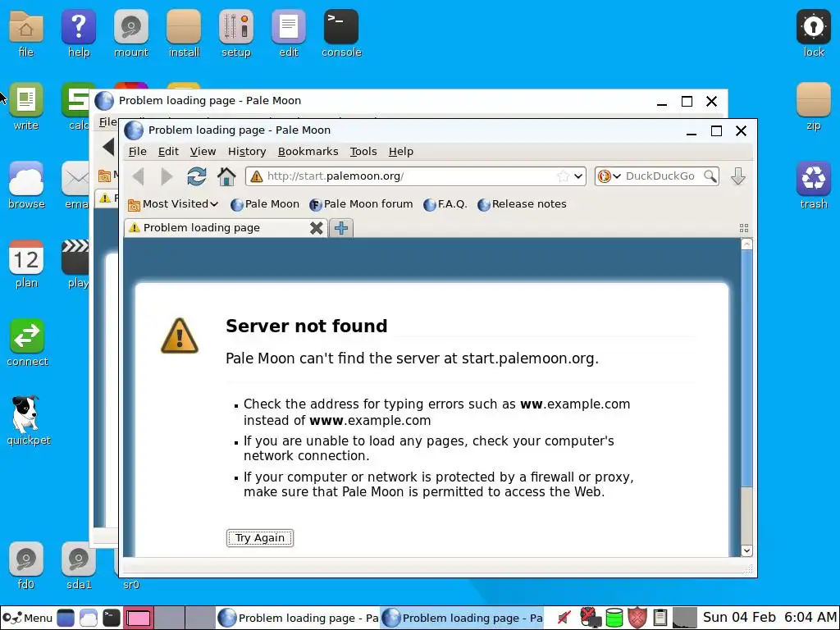Open Release notes bookmark
The height and width of the screenshot is (630, 840).
click(522, 204)
